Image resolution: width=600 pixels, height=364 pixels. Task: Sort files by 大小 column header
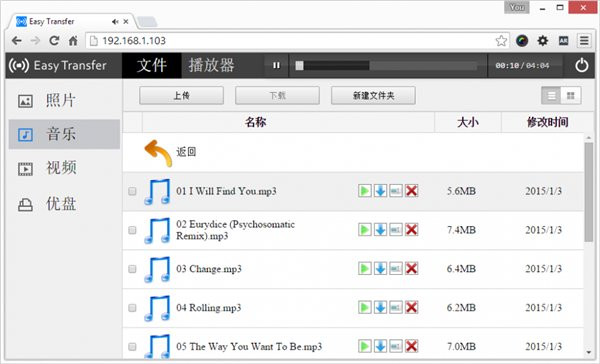point(468,122)
